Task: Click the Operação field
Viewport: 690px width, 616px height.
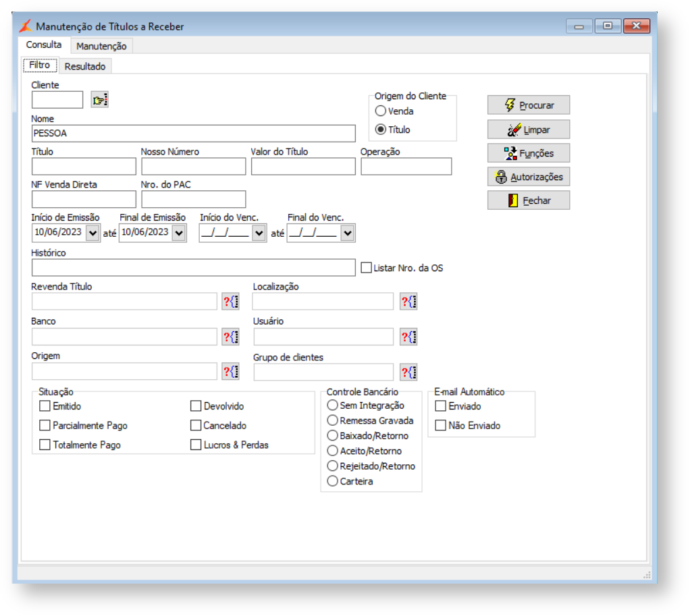Action: tap(406, 167)
